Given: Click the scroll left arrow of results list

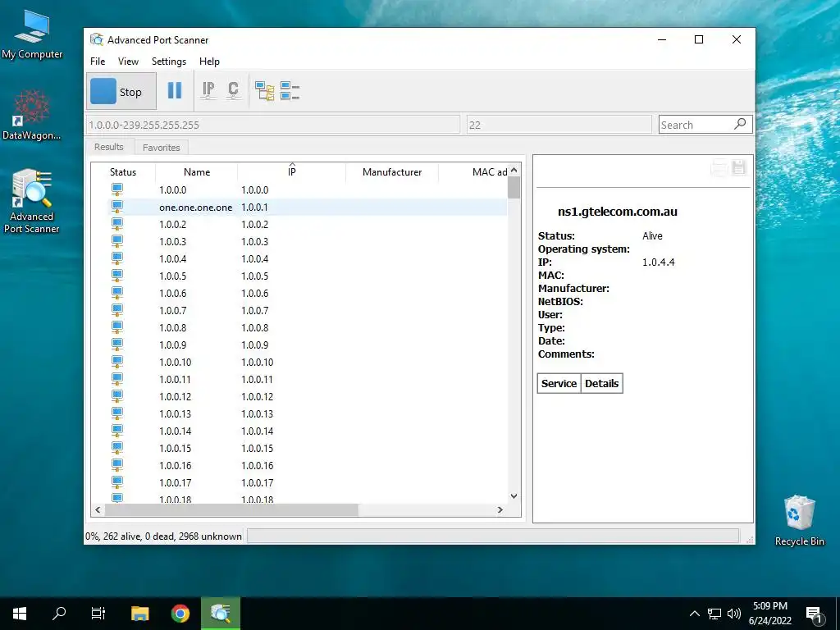Looking at the screenshot, I should 98,510.
